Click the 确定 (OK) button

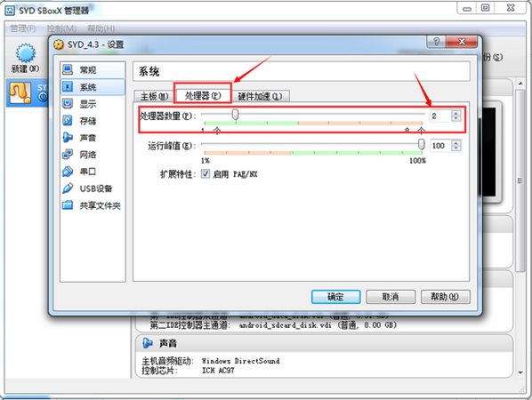tap(335, 297)
